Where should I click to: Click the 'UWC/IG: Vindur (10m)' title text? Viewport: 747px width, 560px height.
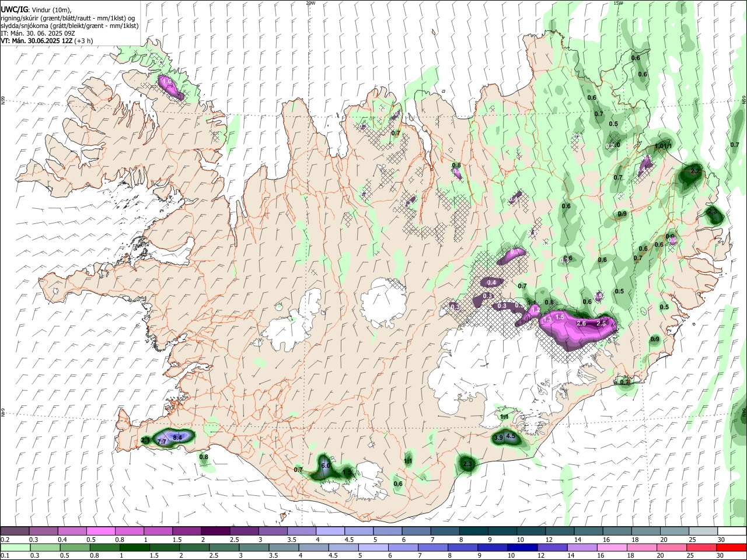(x=36, y=9)
